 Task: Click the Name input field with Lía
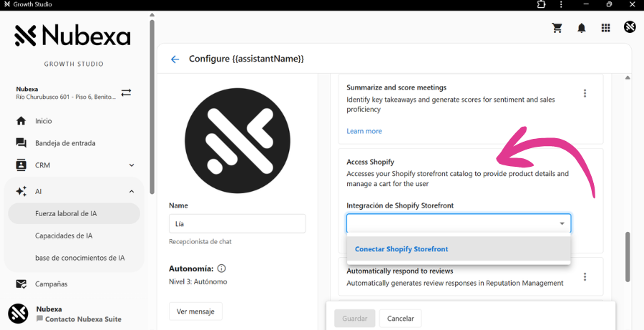(x=237, y=223)
